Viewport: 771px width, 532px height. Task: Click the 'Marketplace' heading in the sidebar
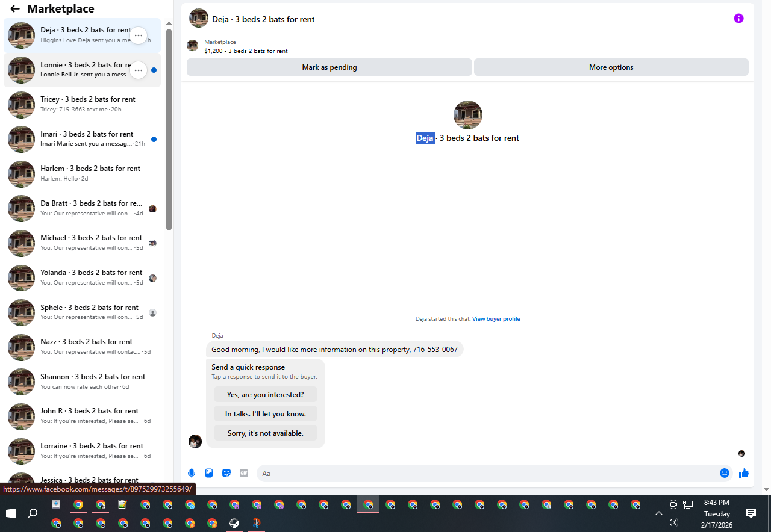pyautogui.click(x=61, y=9)
